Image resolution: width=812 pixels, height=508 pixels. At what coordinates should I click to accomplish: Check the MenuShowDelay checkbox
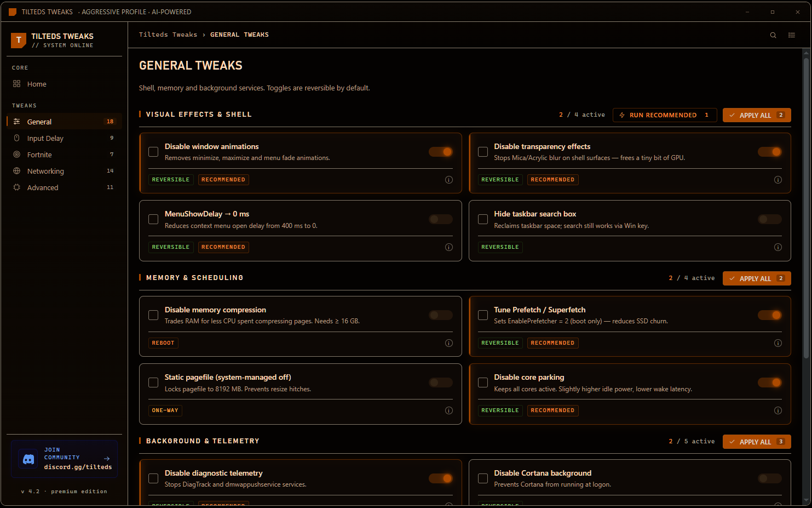click(x=153, y=219)
